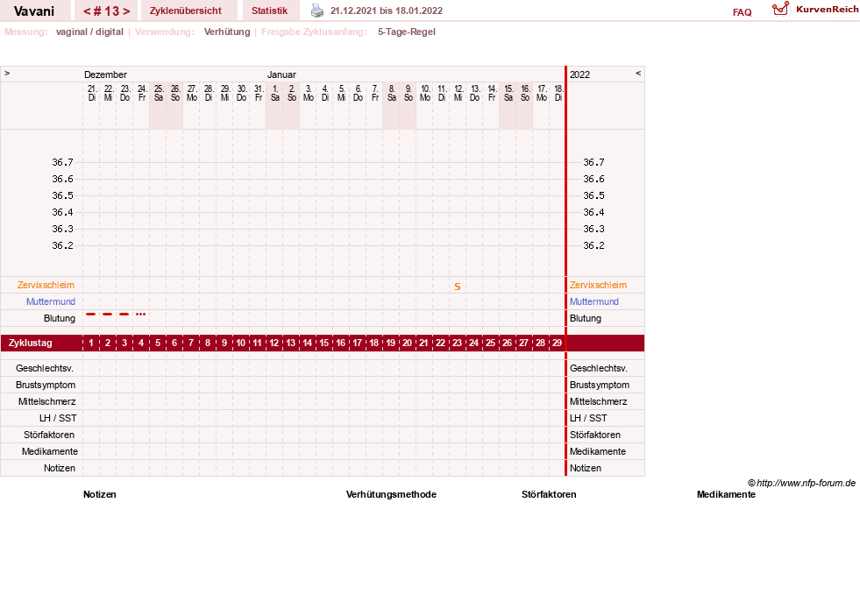Click the vaginal / digital measurement value

coord(89,32)
